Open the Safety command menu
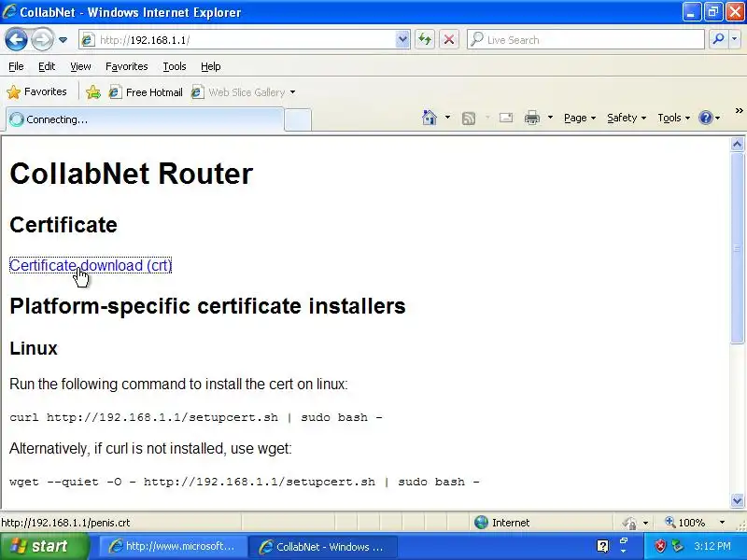Image resolution: width=747 pixels, height=560 pixels. [627, 118]
